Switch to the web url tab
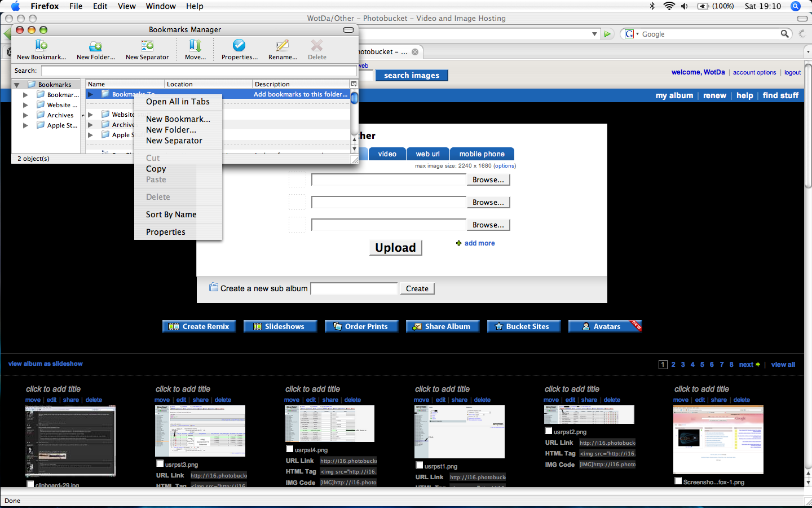Image resolution: width=812 pixels, height=508 pixels. pos(428,154)
